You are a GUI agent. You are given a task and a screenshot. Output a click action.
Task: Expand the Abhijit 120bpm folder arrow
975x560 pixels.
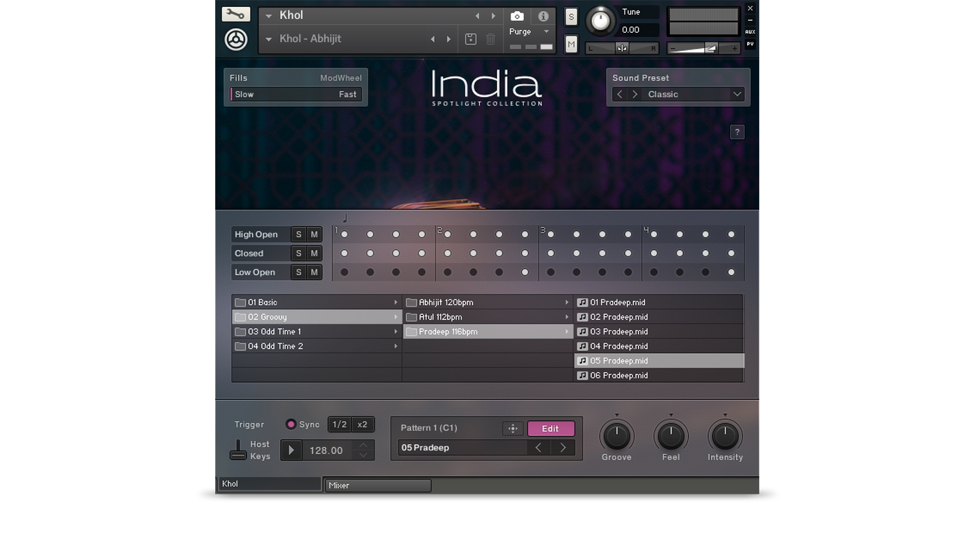(567, 303)
